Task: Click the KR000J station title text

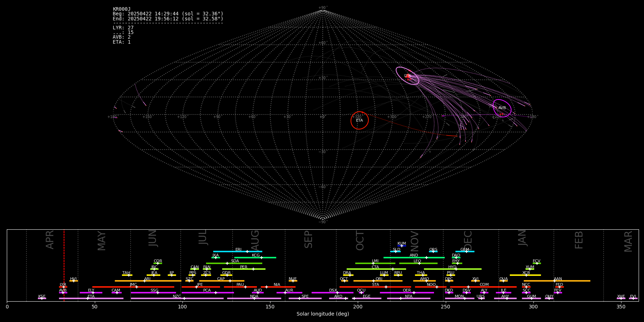Action: click(x=122, y=9)
